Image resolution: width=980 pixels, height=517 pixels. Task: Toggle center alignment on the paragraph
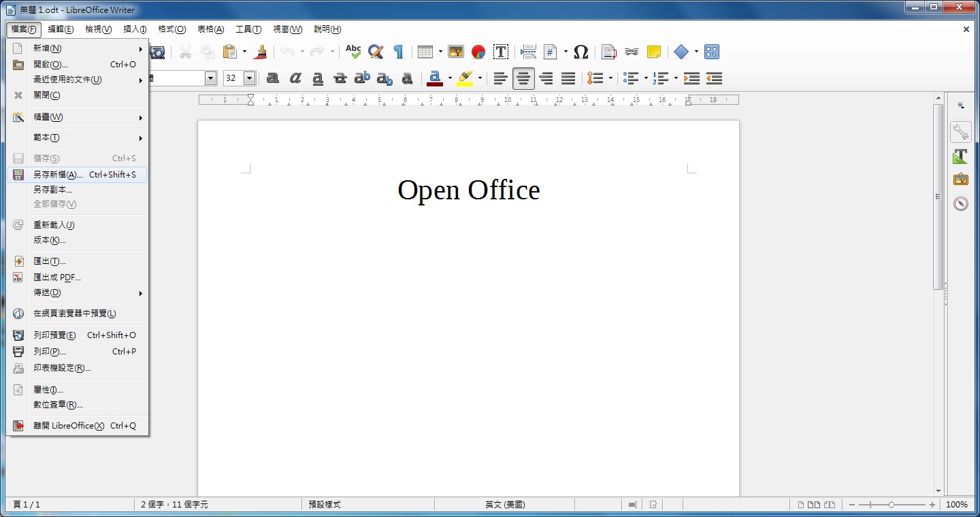pyautogui.click(x=523, y=78)
